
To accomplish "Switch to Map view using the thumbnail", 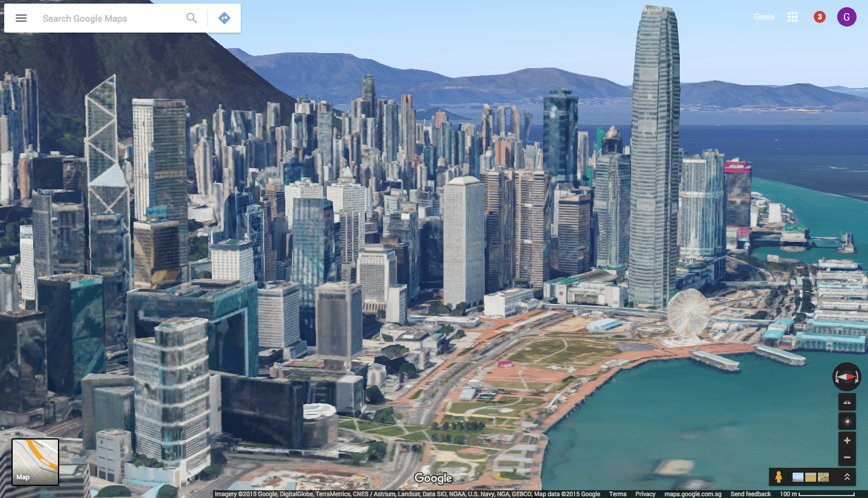I will coord(36,462).
